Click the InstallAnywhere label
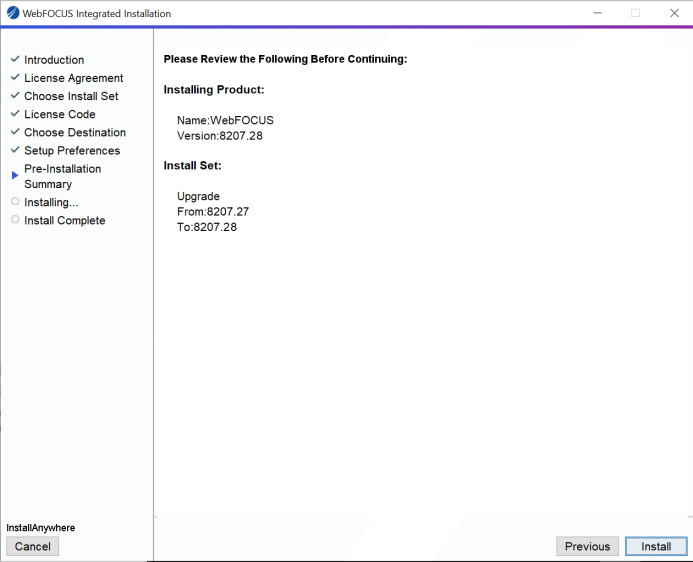The width and height of the screenshot is (693, 562). click(41, 528)
